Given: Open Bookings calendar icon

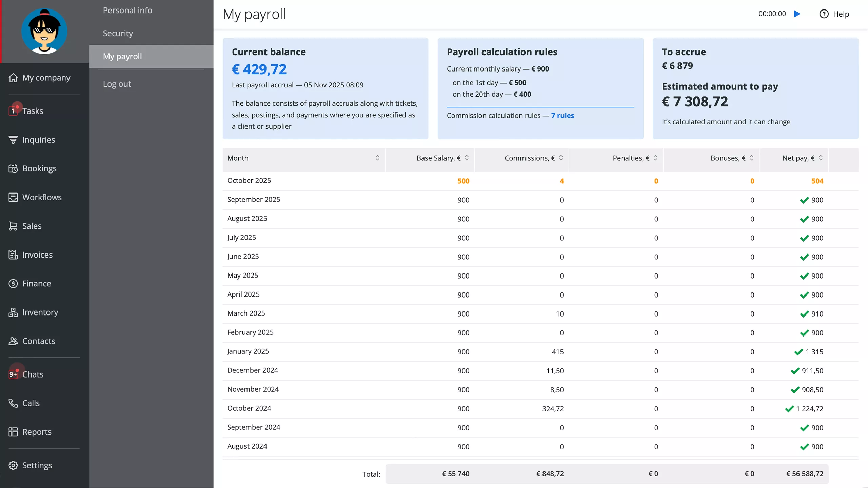Looking at the screenshot, I should (13, 168).
